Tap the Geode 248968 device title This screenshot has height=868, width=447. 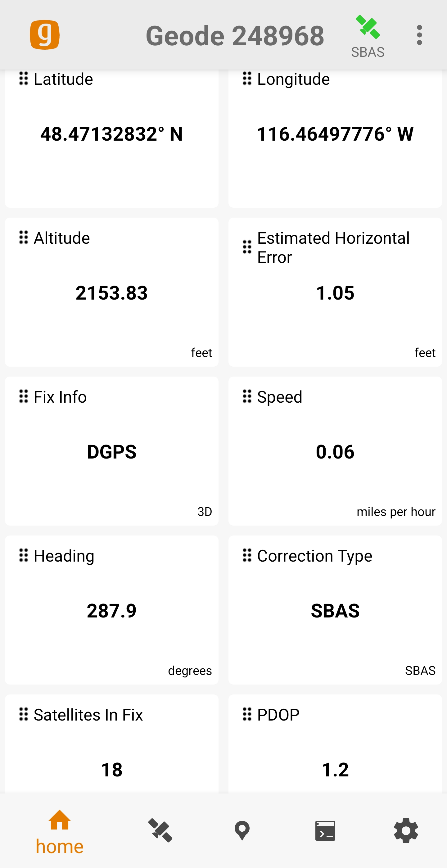235,35
